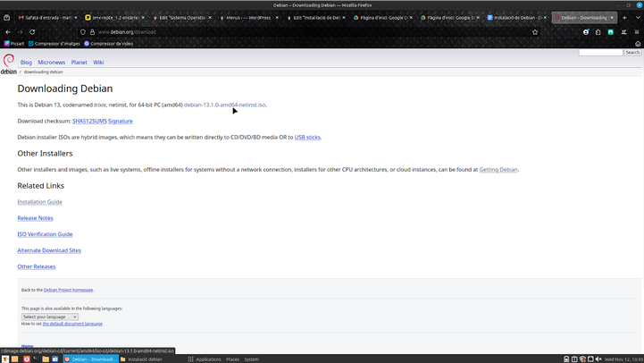The image size is (644, 363).
Task: Bookmark this page with the star icon
Action: [535, 32]
